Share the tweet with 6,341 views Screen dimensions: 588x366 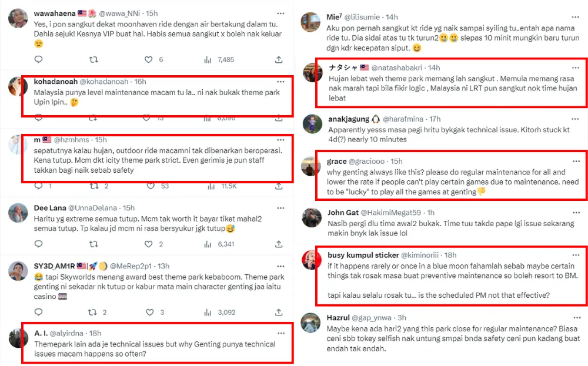[278, 244]
